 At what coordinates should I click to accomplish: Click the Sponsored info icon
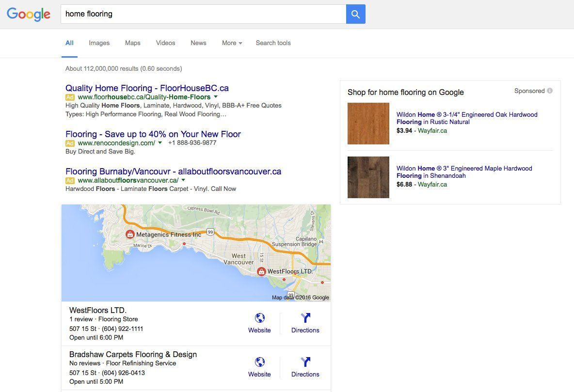tap(549, 91)
